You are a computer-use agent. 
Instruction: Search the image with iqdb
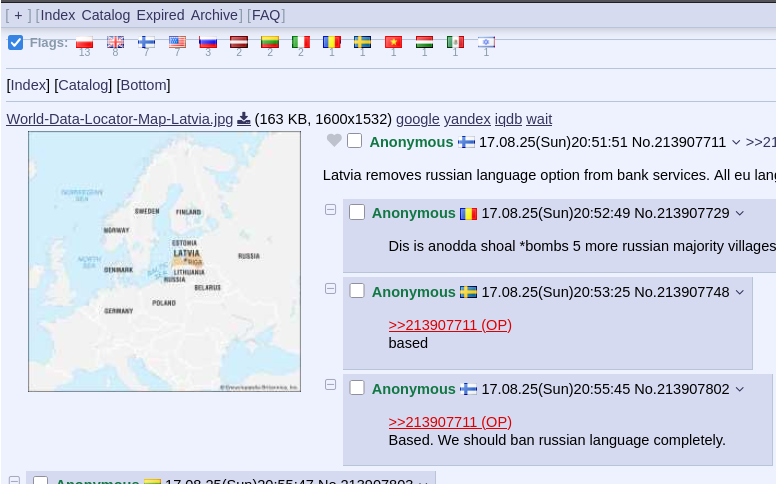[508, 119]
